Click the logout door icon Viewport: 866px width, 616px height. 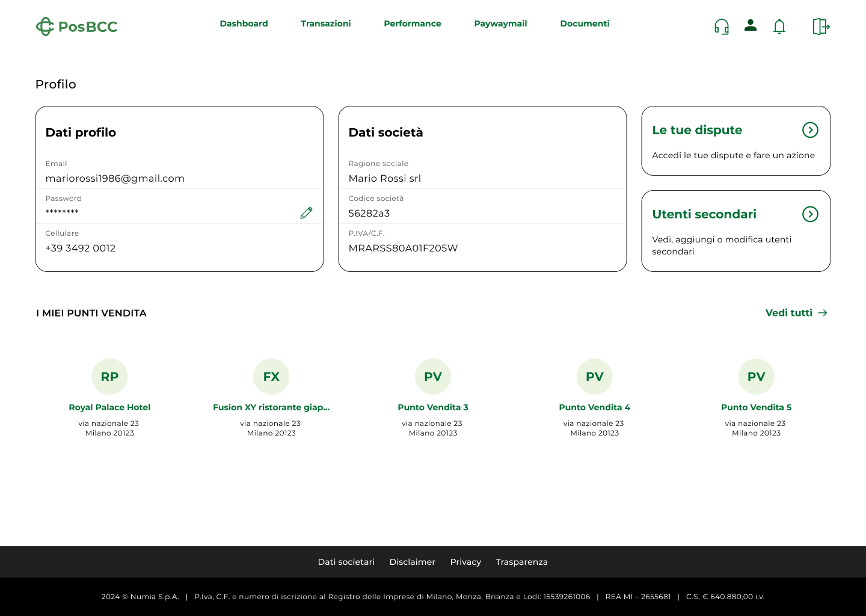click(x=820, y=26)
